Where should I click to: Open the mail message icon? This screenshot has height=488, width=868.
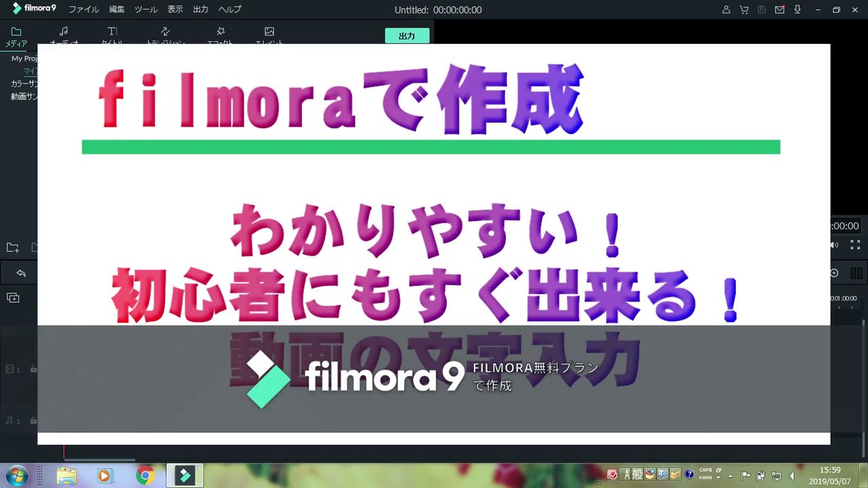click(779, 9)
